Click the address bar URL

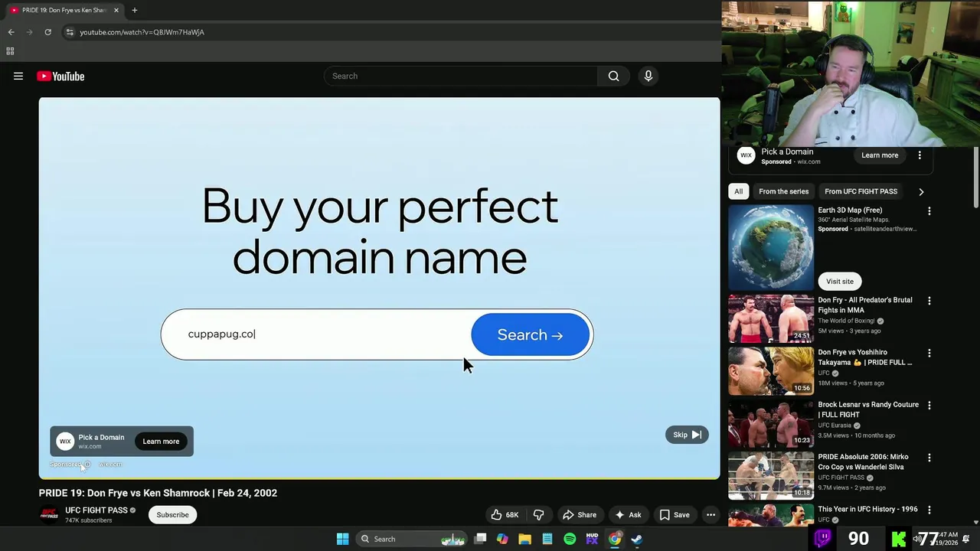pyautogui.click(x=142, y=32)
